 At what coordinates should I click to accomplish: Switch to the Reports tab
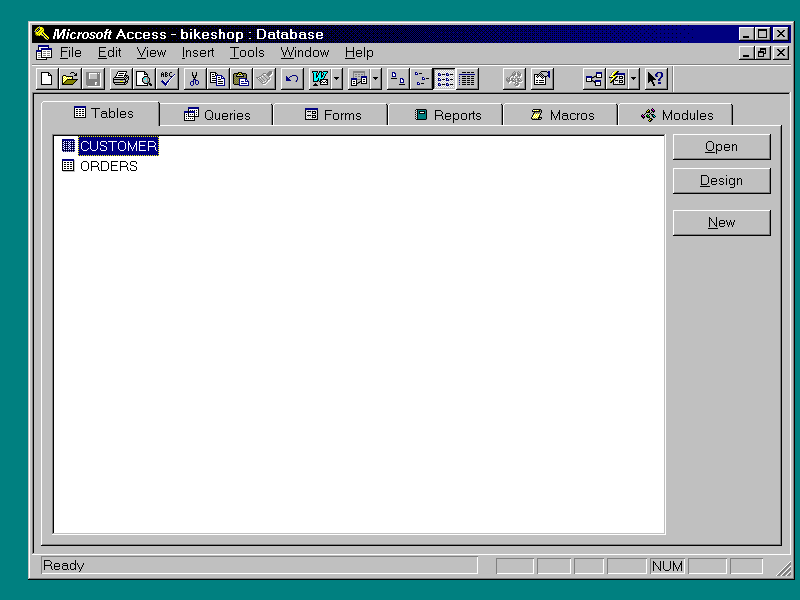447,115
